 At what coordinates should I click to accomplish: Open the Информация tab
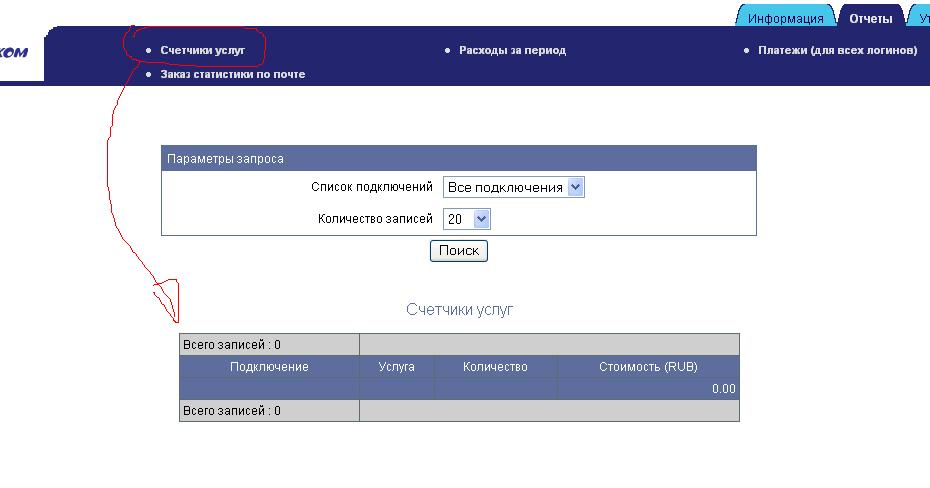[785, 18]
